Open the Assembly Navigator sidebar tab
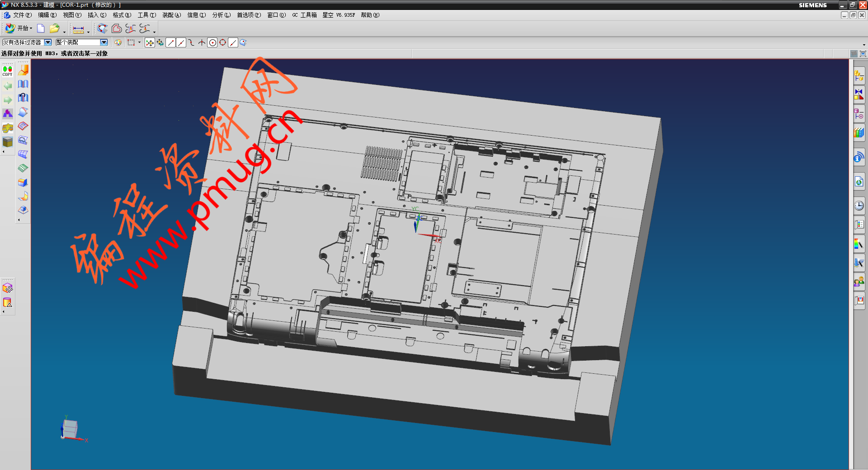Screen dimensions: 868x470 pos(859,75)
